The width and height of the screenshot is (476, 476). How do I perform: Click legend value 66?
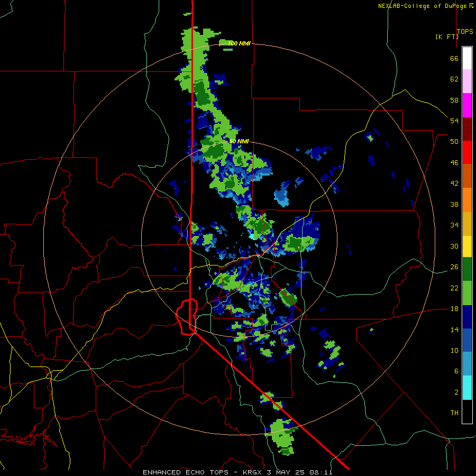pyautogui.click(x=454, y=59)
